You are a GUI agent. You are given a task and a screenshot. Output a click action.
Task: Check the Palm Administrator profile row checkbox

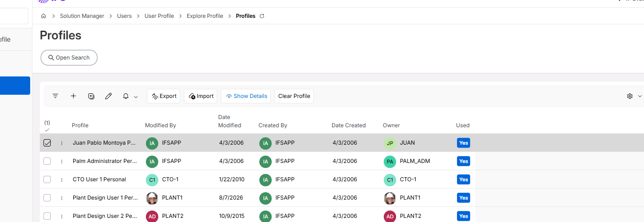[x=47, y=161]
